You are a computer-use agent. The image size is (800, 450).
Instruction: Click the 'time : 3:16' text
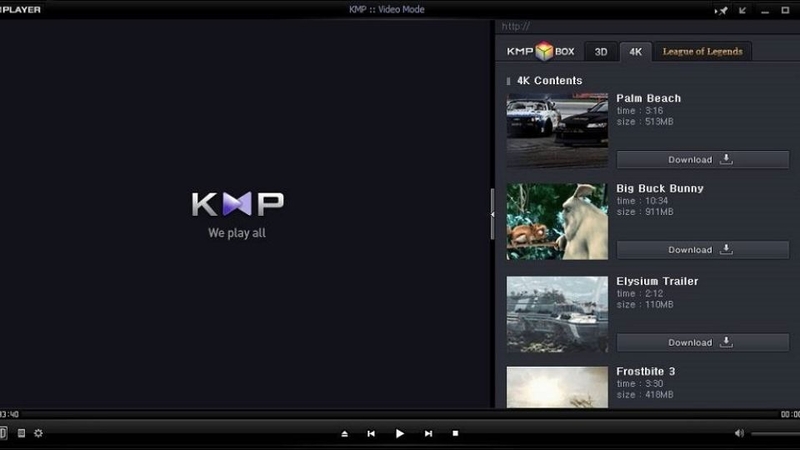tap(640, 111)
